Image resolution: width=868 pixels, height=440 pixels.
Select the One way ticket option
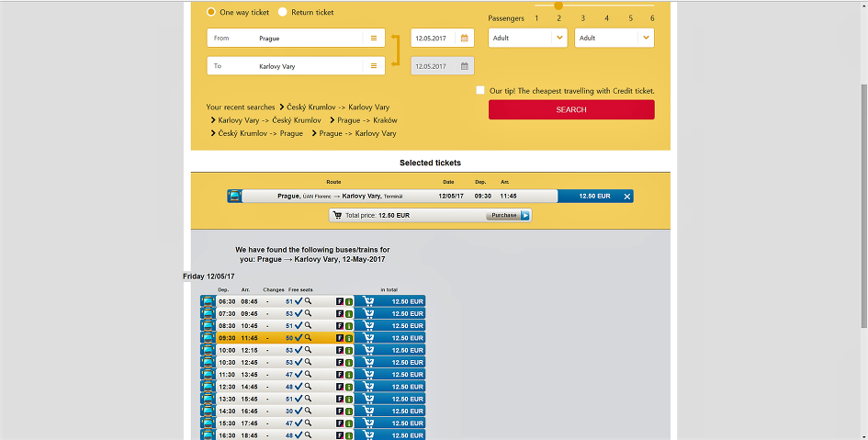coord(238,12)
